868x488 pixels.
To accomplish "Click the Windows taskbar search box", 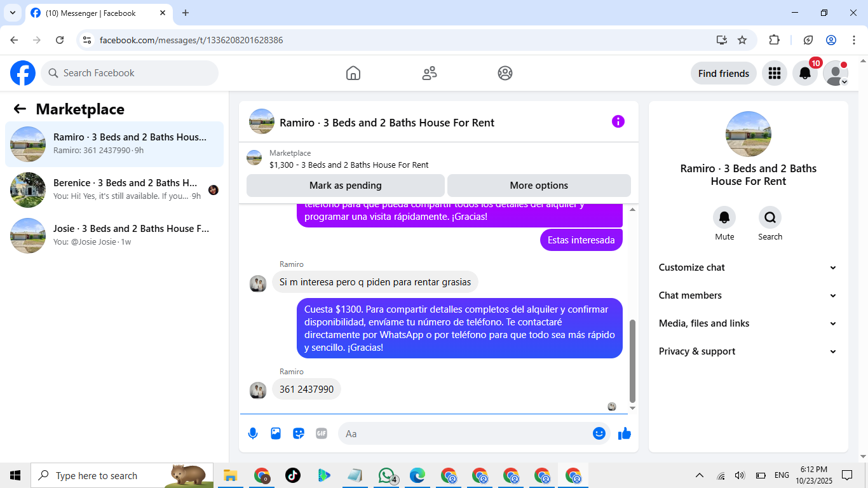I will [122, 475].
